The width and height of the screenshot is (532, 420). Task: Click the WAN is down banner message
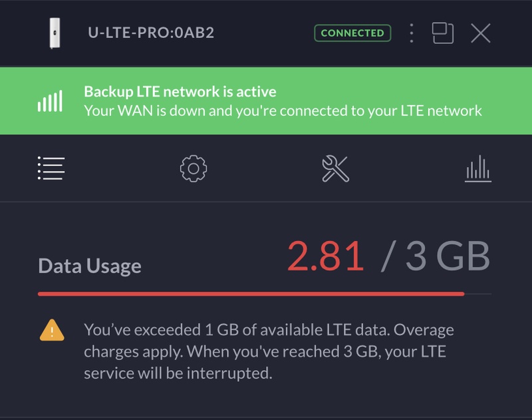(283, 110)
